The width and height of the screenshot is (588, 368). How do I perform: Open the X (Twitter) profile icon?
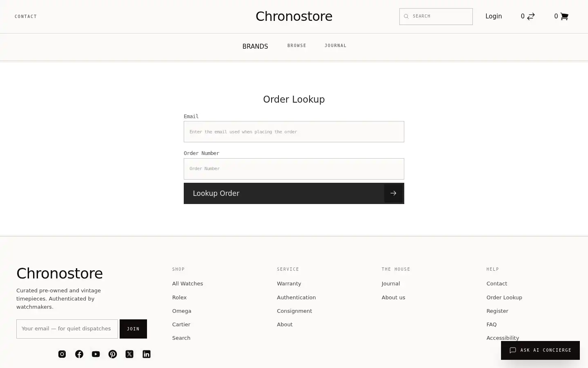[x=129, y=354]
